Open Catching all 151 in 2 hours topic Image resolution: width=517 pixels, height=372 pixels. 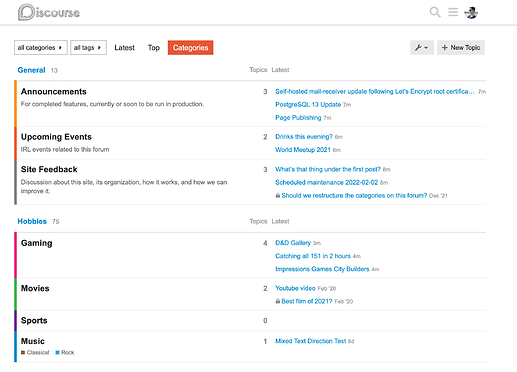point(313,256)
